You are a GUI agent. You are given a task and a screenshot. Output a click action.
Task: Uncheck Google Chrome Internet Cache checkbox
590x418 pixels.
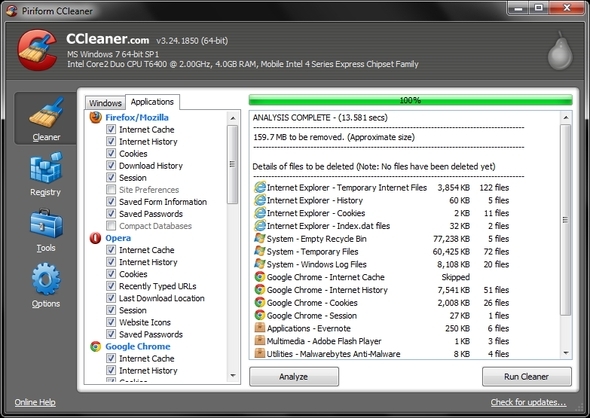click(111, 358)
